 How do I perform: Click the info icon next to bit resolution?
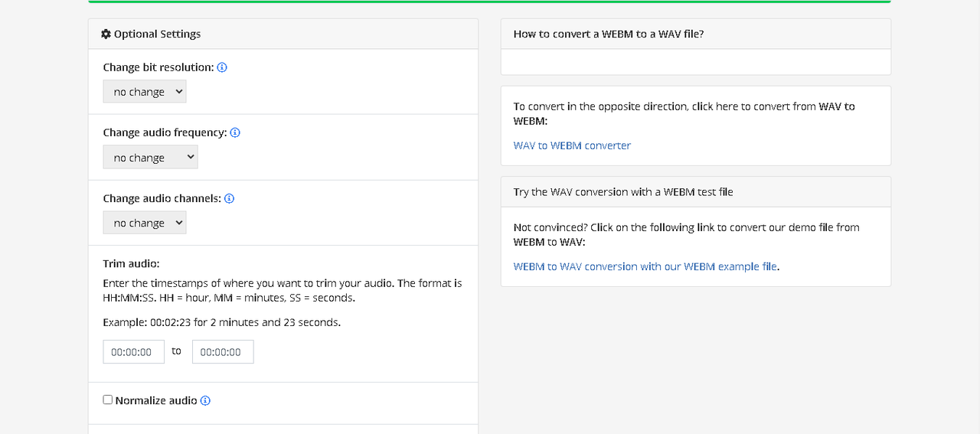coord(222,67)
